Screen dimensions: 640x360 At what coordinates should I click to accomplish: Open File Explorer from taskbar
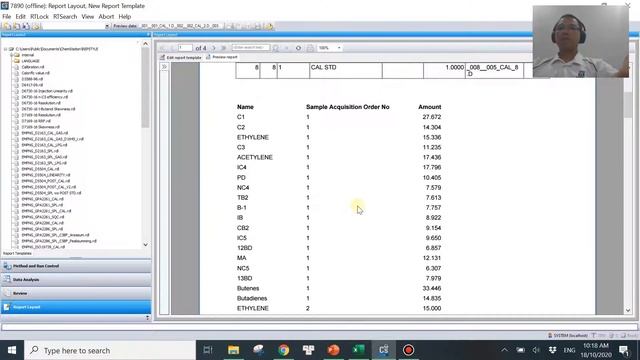pos(233,350)
